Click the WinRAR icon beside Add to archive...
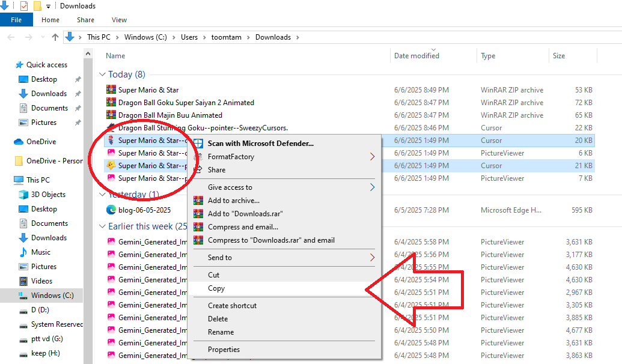This screenshot has height=364, width=622. pyautogui.click(x=198, y=201)
